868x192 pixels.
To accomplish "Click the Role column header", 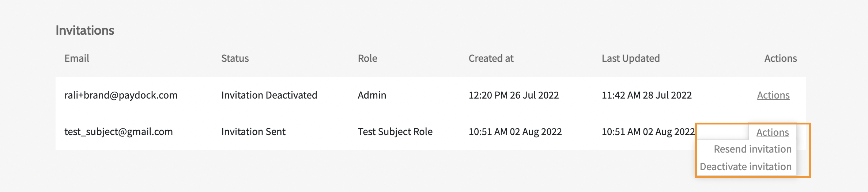I will [367, 58].
